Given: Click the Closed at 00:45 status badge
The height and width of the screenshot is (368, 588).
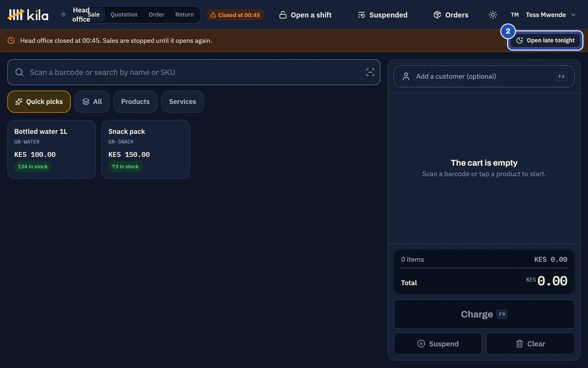Looking at the screenshot, I should (235, 15).
